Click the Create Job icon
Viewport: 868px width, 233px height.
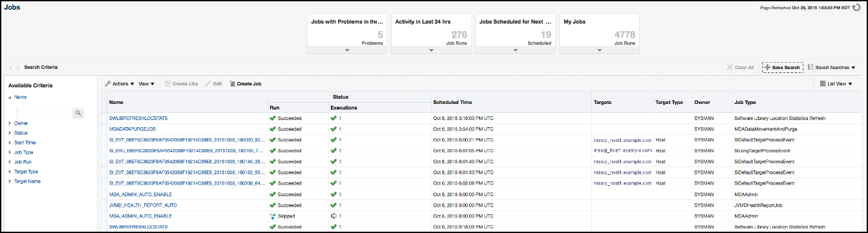click(232, 84)
